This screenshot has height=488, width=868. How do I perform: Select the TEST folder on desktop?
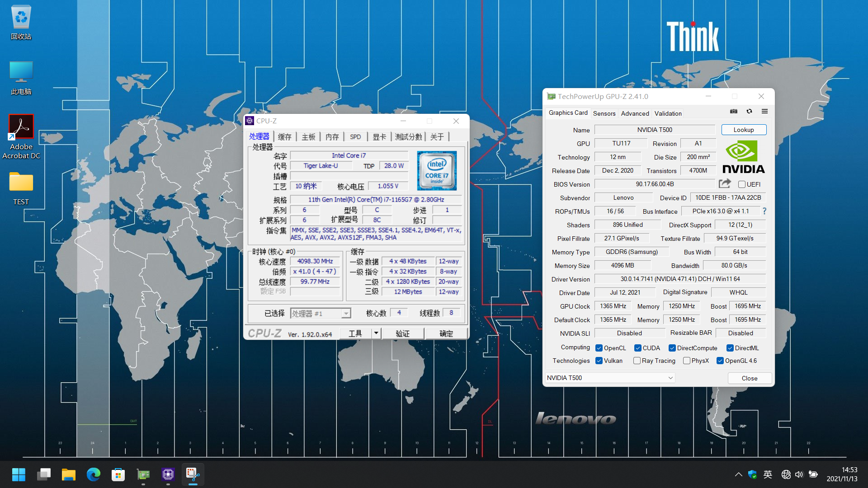(21, 188)
